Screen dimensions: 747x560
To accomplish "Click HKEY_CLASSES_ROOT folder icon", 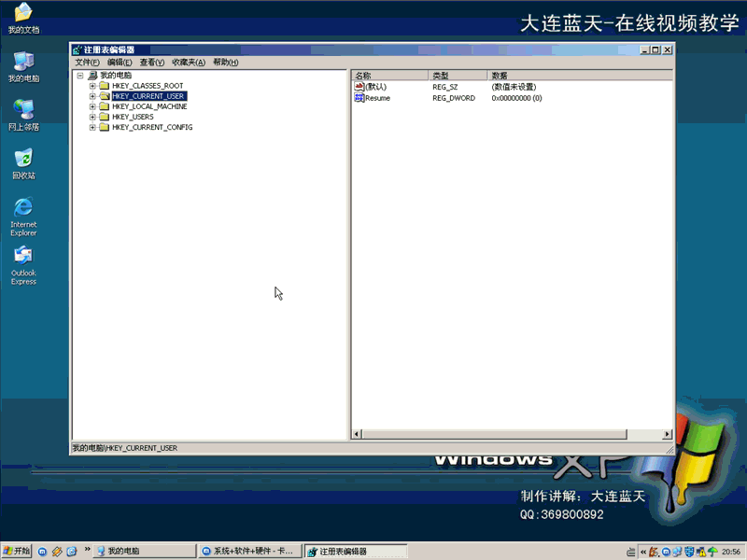I will [x=105, y=86].
